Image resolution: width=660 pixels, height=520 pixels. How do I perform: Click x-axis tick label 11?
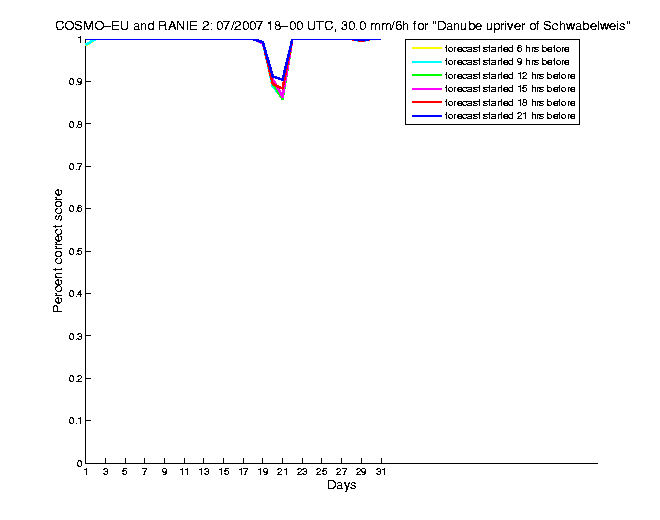(184, 472)
